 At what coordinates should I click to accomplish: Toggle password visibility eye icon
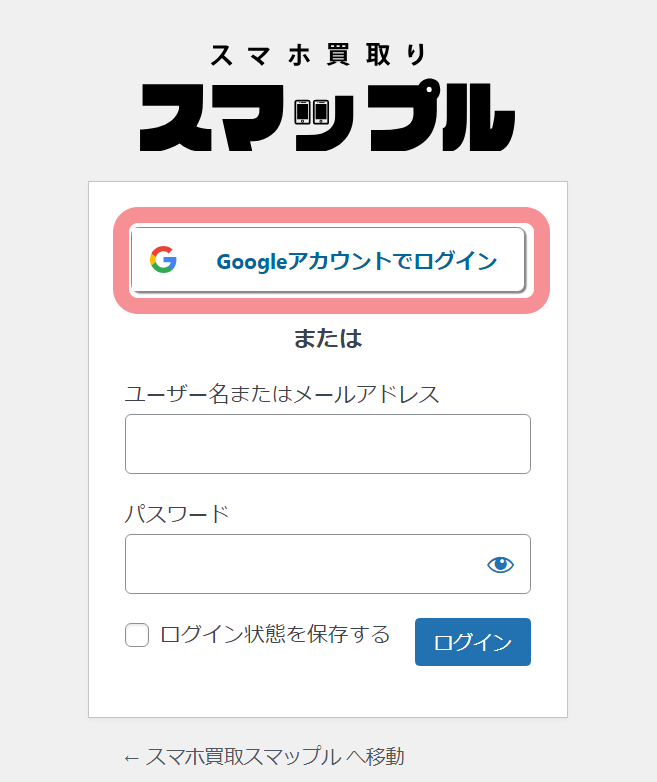[500, 565]
